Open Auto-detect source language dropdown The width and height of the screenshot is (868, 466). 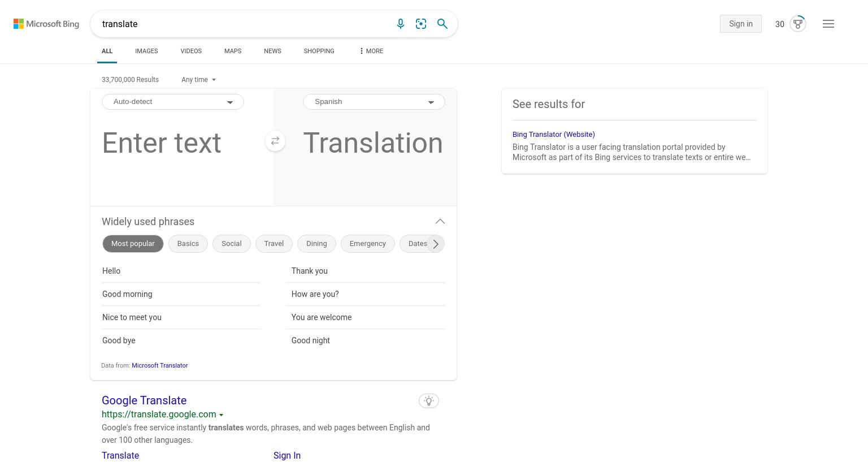click(173, 102)
